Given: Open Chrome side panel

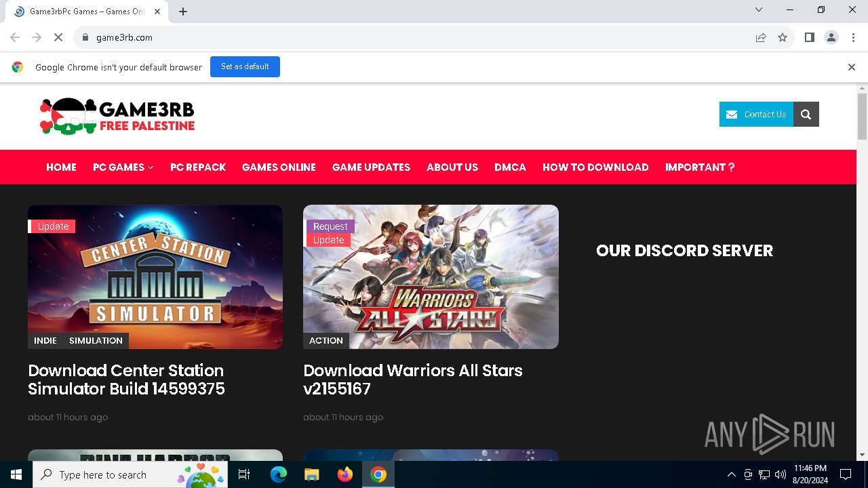Looking at the screenshot, I should coord(809,37).
